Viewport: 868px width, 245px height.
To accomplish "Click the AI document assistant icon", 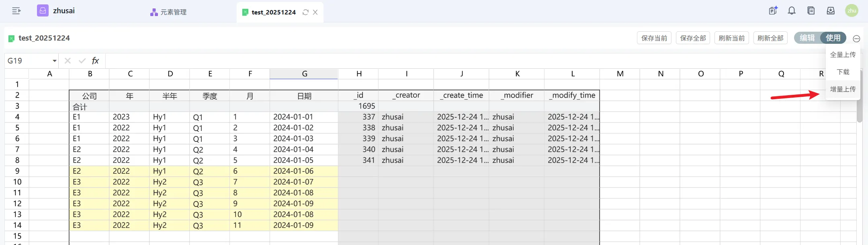I will pyautogui.click(x=773, y=11).
